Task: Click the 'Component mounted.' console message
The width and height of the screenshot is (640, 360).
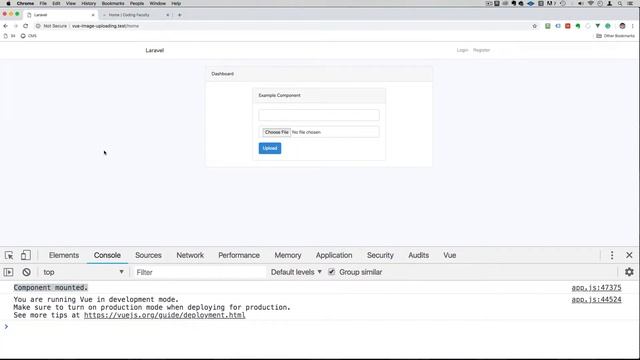Action: click(x=51, y=288)
